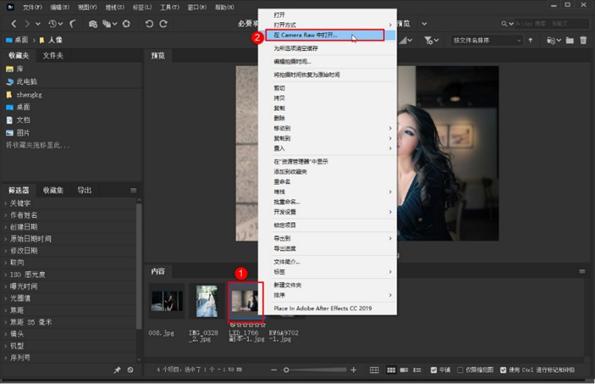Rotate image 90° counterclockwise
This screenshot has height=384, width=595.
tap(149, 24)
